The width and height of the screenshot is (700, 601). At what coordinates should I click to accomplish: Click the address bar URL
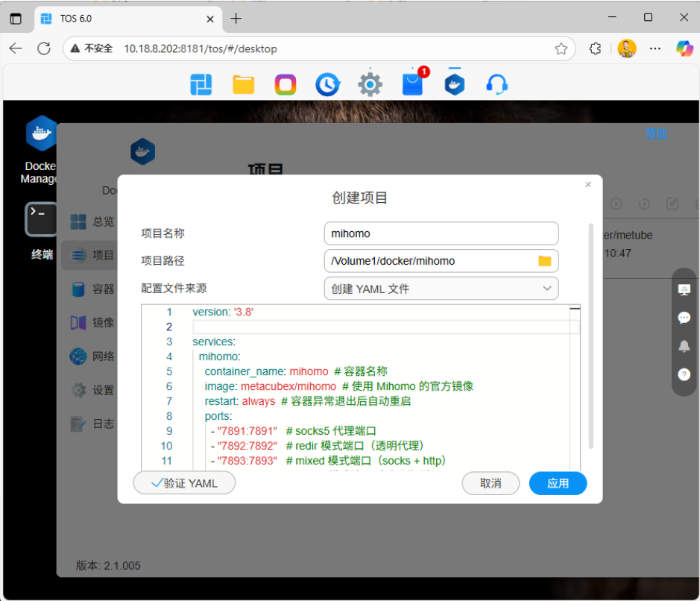201,48
